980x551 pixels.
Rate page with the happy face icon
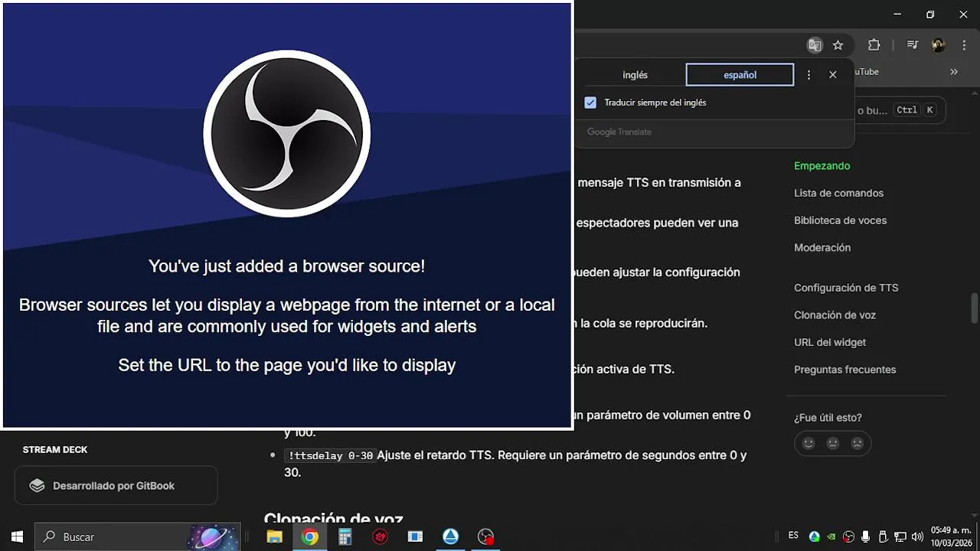click(x=808, y=443)
